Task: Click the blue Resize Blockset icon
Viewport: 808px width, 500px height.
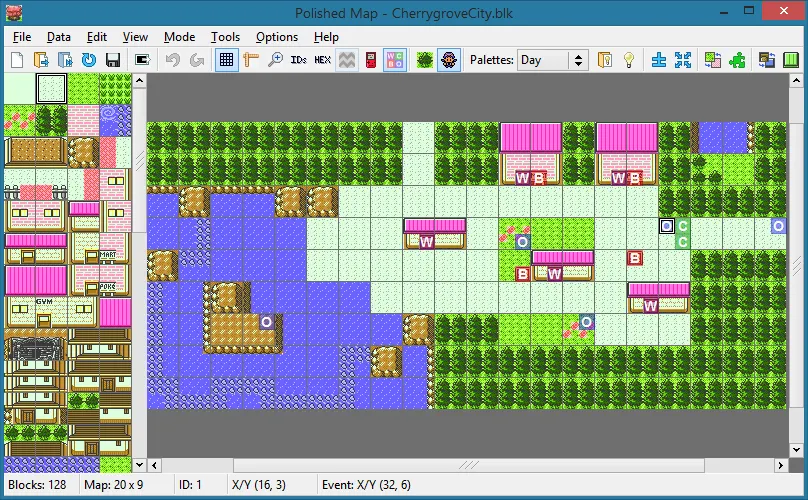Action: click(659, 60)
